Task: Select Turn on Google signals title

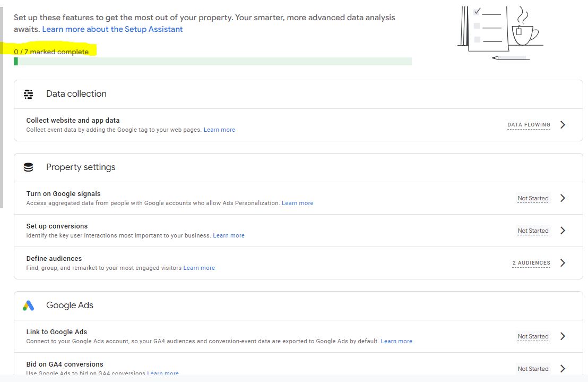Action: 63,193
